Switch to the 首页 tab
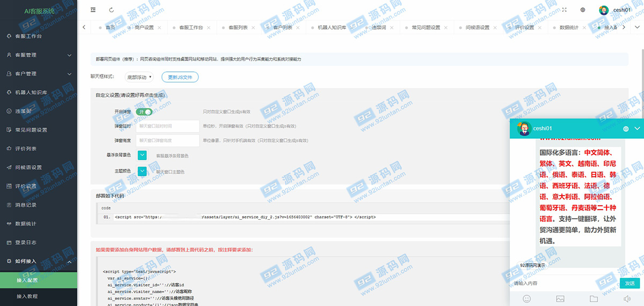The image size is (644, 306). 110,27
